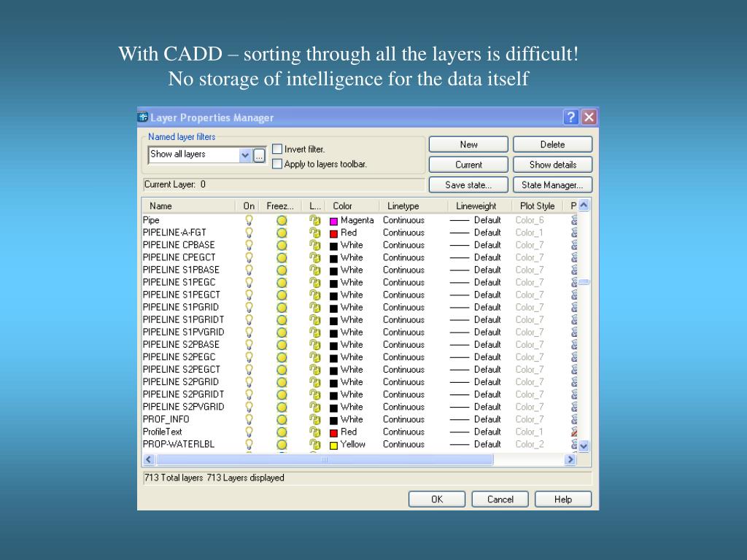The height and width of the screenshot is (560, 747).
Task: Open Magenta color swatch for Pipe layer
Action: 333,221
